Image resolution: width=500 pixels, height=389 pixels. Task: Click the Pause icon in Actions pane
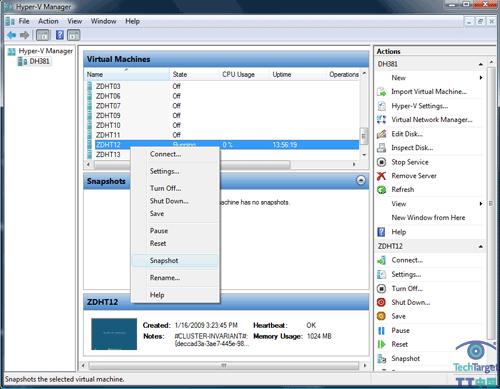(381, 331)
